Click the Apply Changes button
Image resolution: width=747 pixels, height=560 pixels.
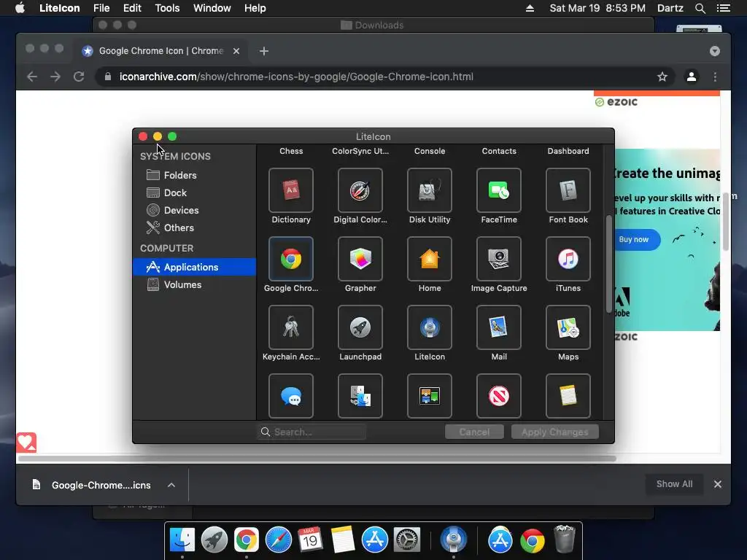point(554,432)
